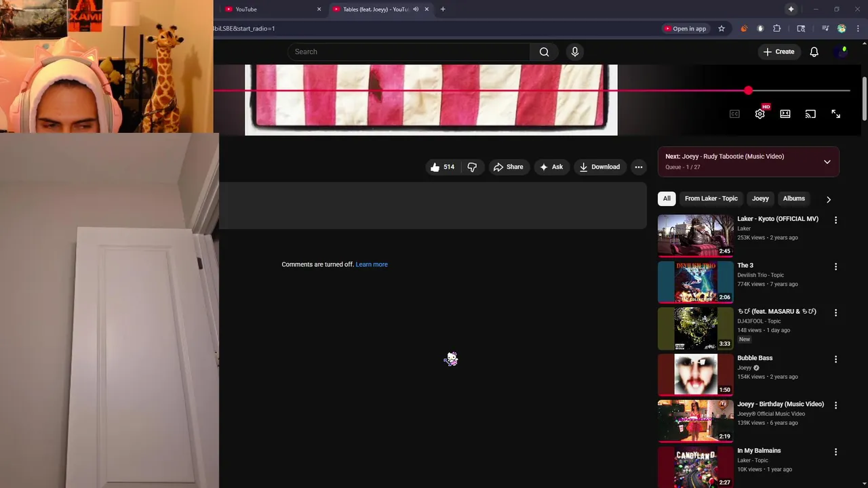Viewport: 868px width, 488px height.
Task: Open Chrome profile avatar
Action: point(842,28)
